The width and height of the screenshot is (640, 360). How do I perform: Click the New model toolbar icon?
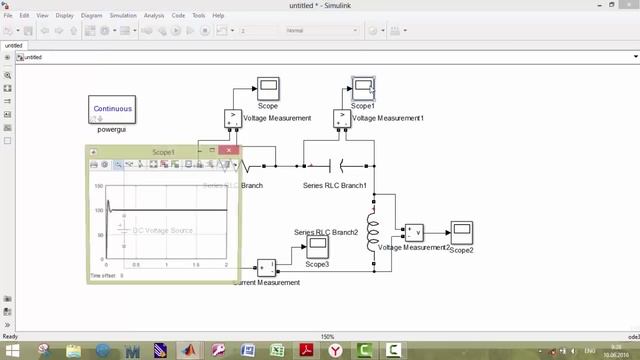coord(8,31)
